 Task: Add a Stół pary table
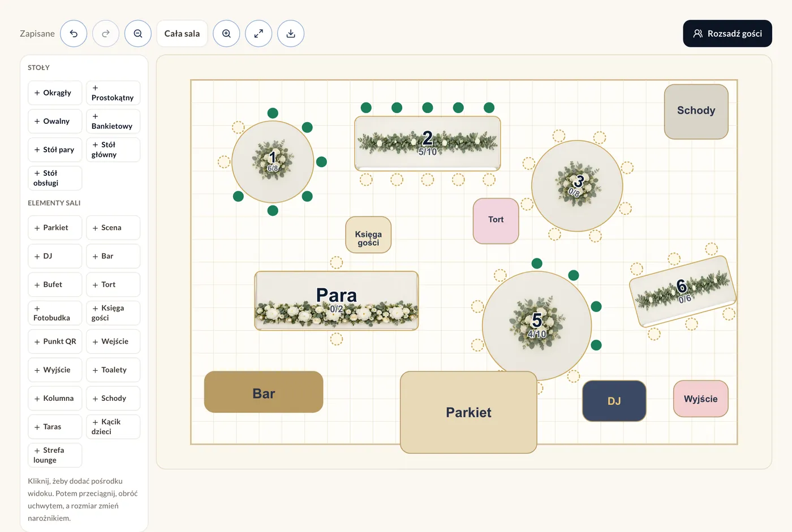point(55,150)
